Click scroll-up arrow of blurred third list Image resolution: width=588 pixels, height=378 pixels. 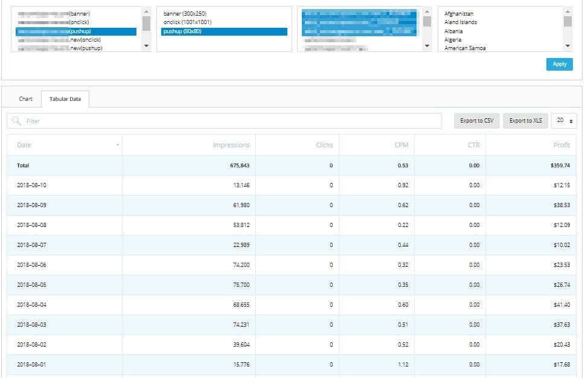pos(427,11)
